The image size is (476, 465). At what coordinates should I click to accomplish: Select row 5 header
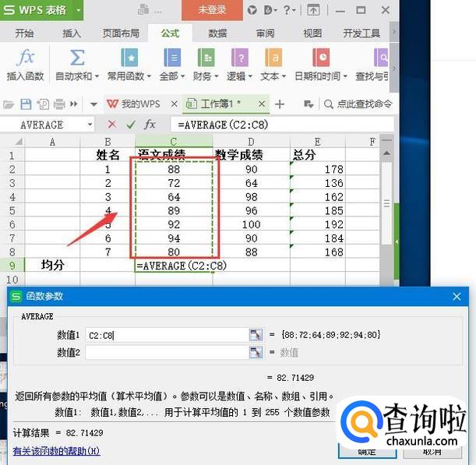[x=12, y=210]
